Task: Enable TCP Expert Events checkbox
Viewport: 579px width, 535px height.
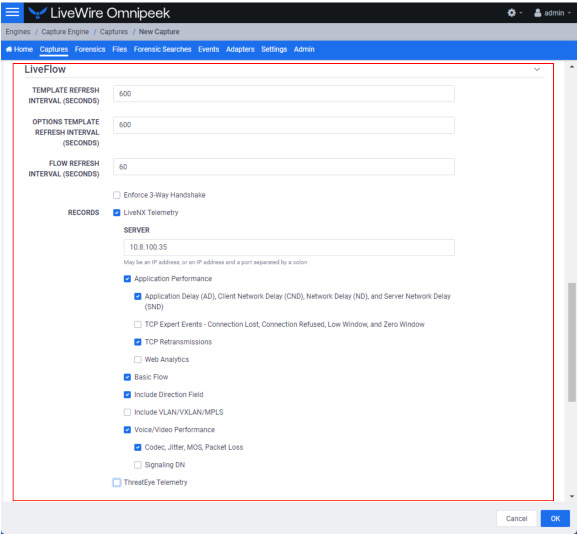Action: 138,325
